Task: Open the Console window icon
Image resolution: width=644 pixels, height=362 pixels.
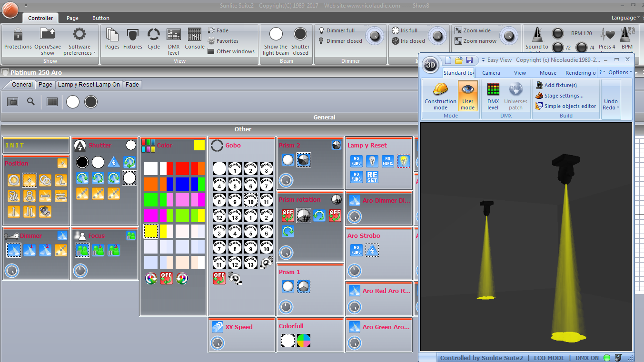Action: point(195,35)
